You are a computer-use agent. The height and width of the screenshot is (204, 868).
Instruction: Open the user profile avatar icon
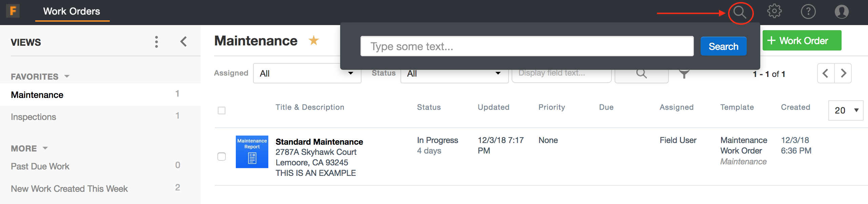(x=842, y=12)
